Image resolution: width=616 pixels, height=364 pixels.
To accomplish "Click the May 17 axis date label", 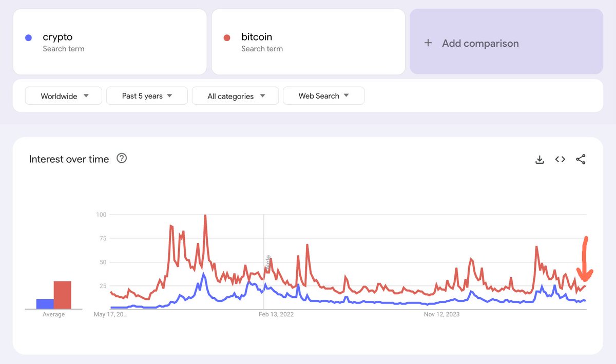I will click(x=110, y=314).
